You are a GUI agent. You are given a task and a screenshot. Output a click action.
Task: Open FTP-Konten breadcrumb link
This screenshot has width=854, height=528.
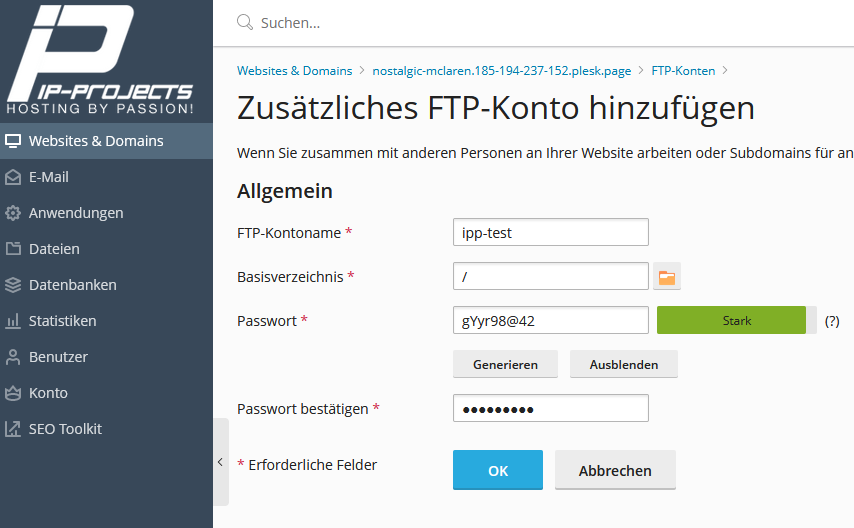coord(681,71)
